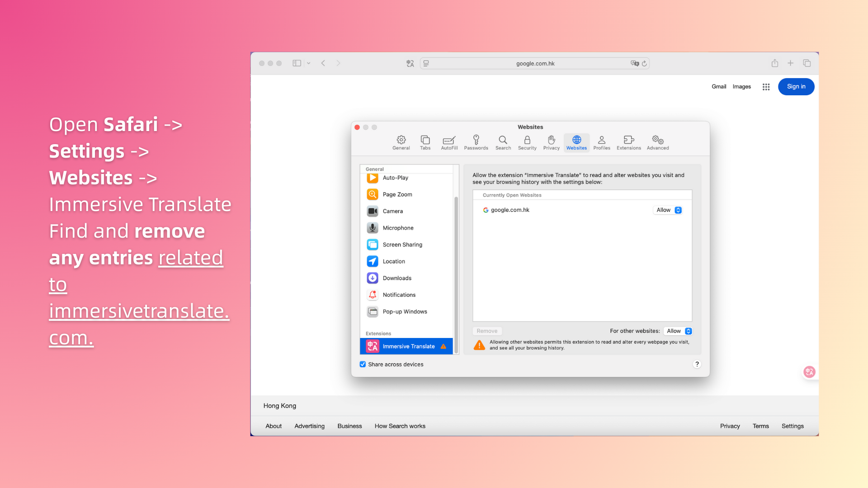
Task: Go back with Safari back arrow
Action: [323, 63]
